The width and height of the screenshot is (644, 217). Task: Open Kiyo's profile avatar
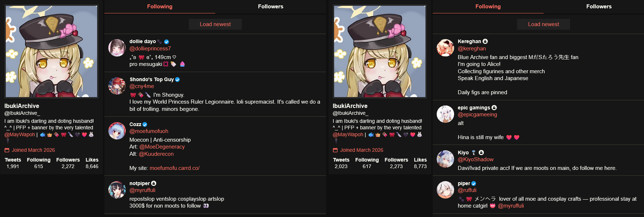(445, 159)
